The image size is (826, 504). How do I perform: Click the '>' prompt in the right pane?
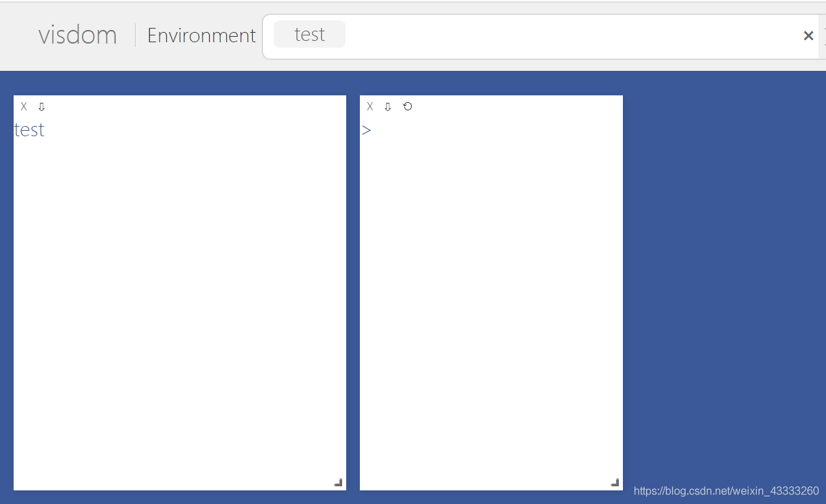[x=367, y=130]
